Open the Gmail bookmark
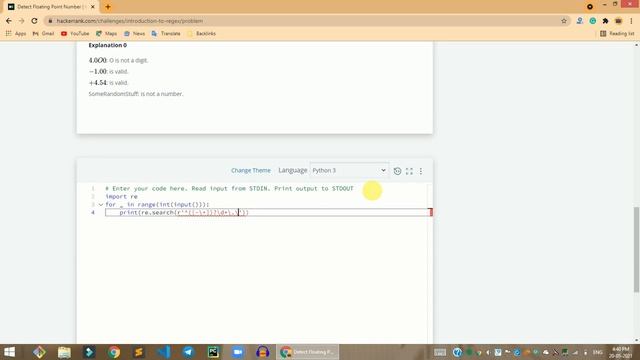The image size is (640, 360). click(43, 33)
